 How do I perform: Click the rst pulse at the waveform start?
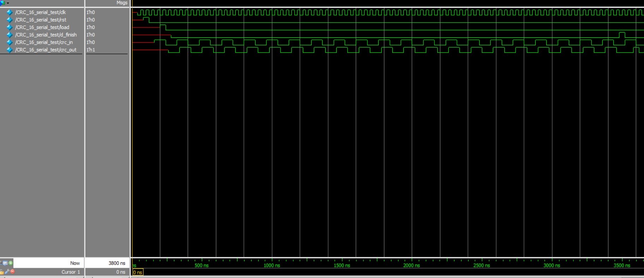click(146, 20)
